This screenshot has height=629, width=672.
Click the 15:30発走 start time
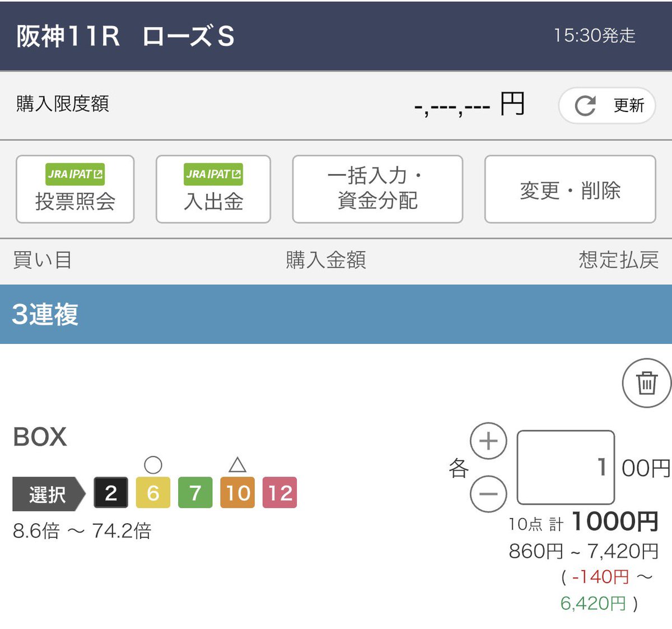click(595, 35)
